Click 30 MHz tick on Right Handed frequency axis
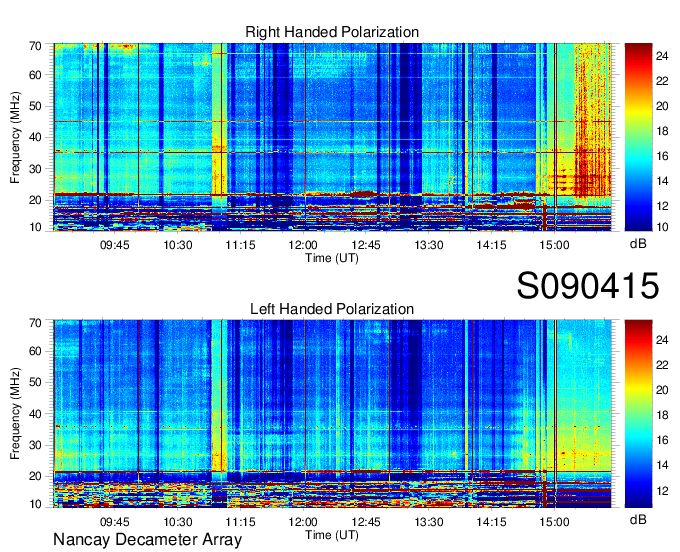This screenshot has height=552, width=680. 35,169
